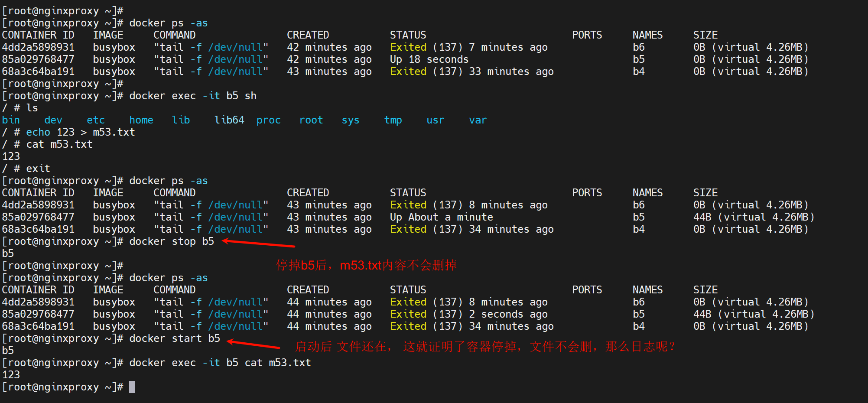Click the 'docker stop b5' command text
This screenshot has width=868, height=403.
point(172,241)
